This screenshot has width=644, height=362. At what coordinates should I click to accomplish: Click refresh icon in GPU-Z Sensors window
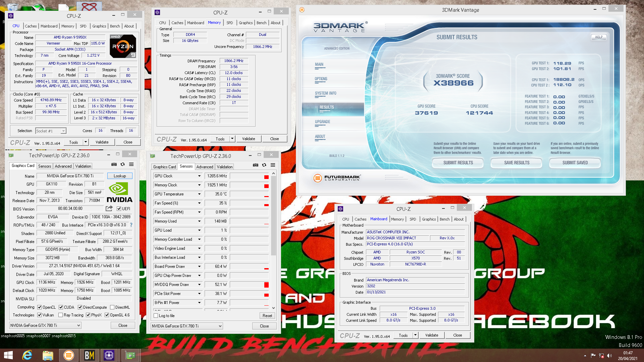point(264,165)
